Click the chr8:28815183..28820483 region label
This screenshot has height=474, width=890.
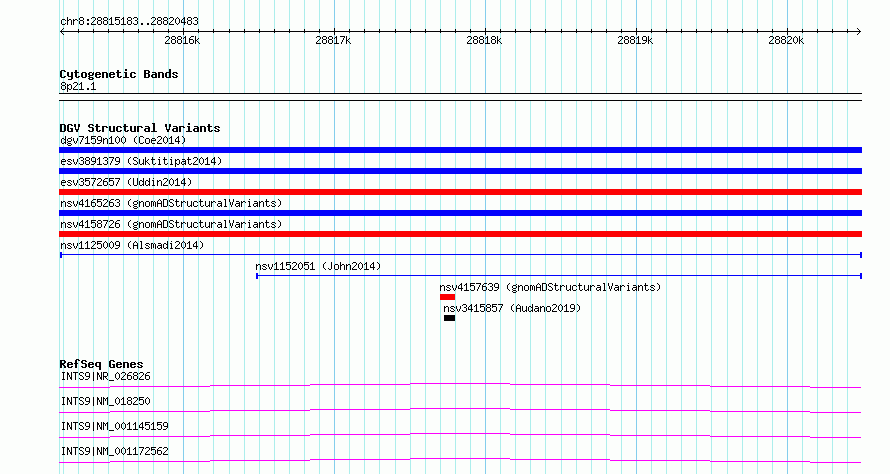(x=129, y=21)
